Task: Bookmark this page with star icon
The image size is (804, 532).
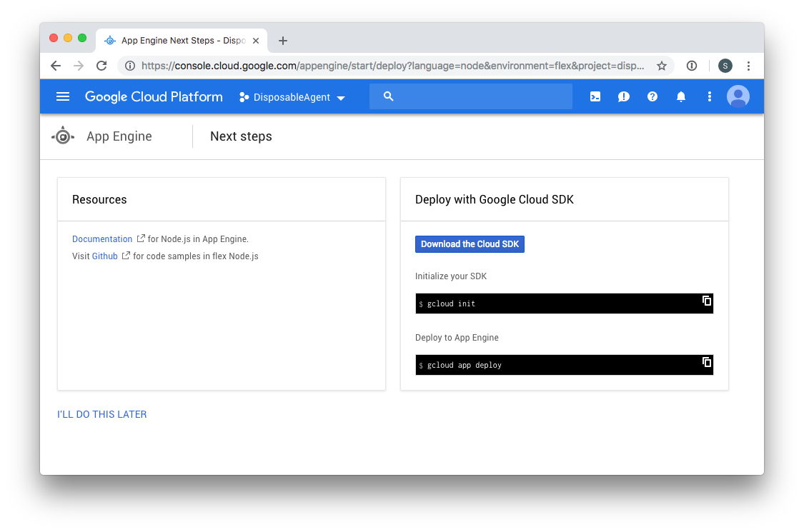Action: 662,66
